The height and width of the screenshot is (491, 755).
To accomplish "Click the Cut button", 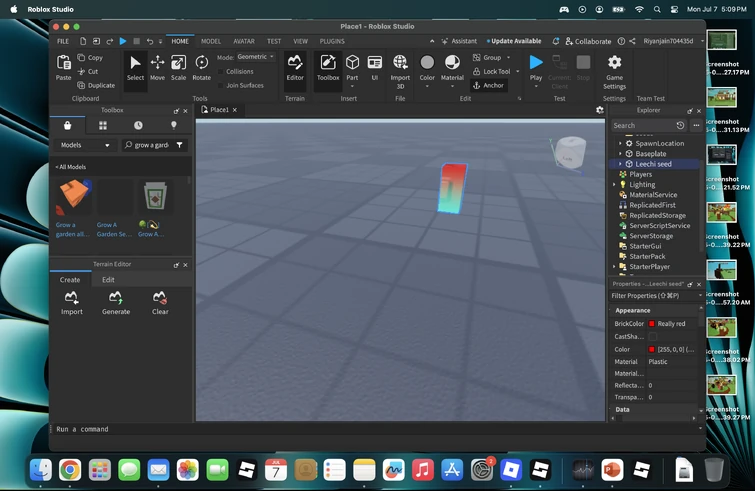I will coord(88,71).
